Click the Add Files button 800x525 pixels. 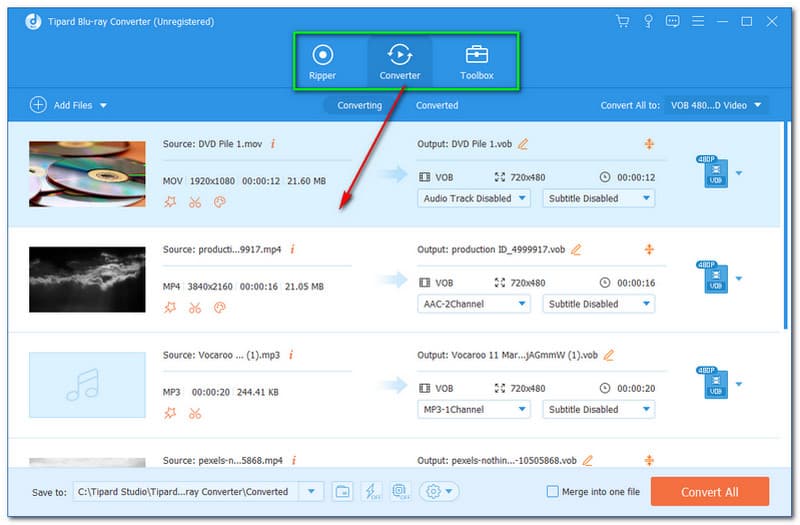pyautogui.click(x=68, y=105)
